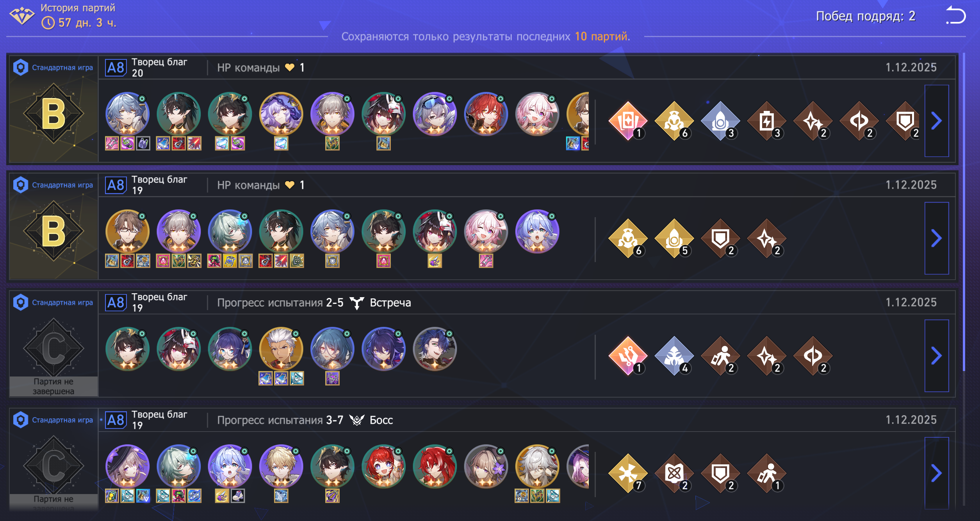Viewport: 980px width, 521px height.
Task: Open details arrow for the 3-7 Босс match
Action: [x=936, y=473]
